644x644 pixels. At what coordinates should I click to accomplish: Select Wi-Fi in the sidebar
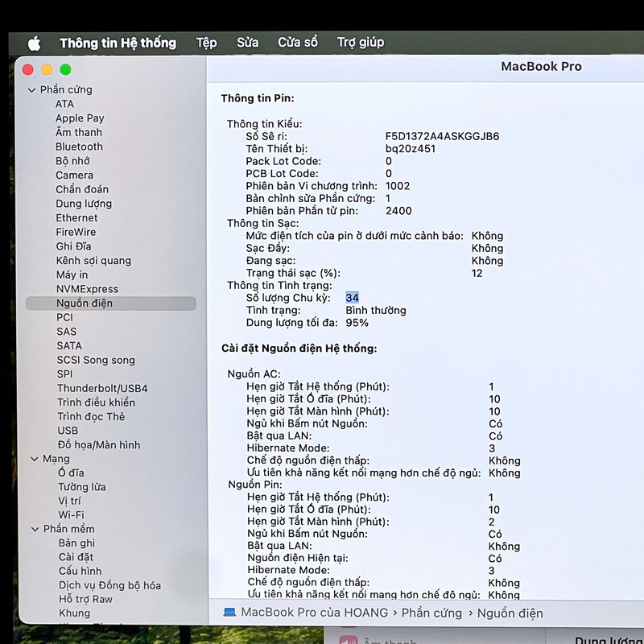pyautogui.click(x=71, y=514)
